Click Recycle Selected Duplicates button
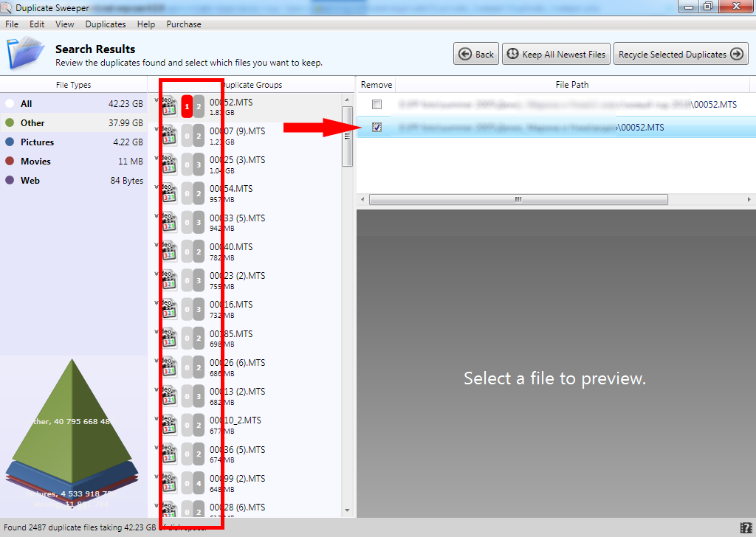 click(x=681, y=54)
